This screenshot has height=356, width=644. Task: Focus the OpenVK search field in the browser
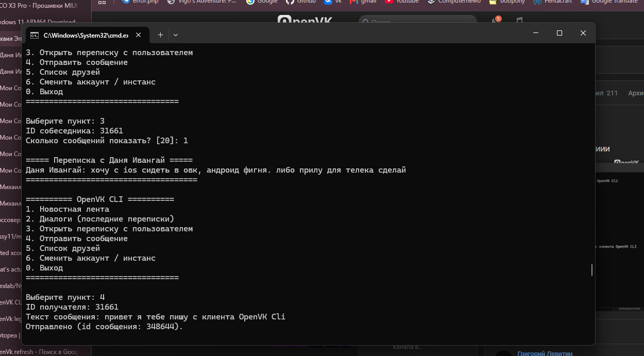coord(418,21)
